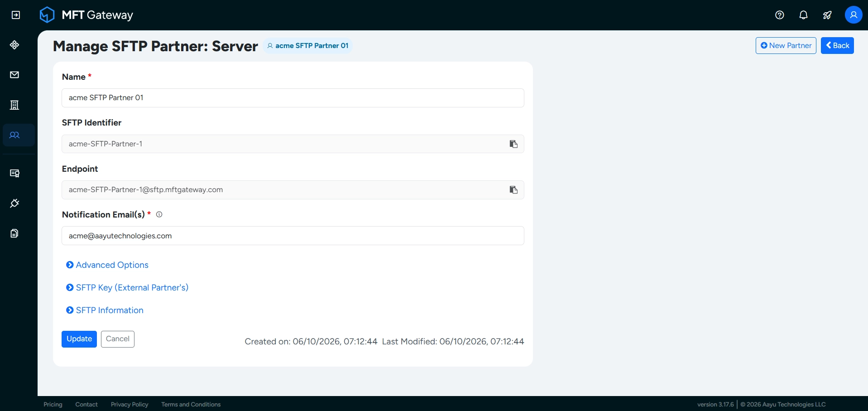
Task: Open the messages envelope icon
Action: click(x=14, y=75)
